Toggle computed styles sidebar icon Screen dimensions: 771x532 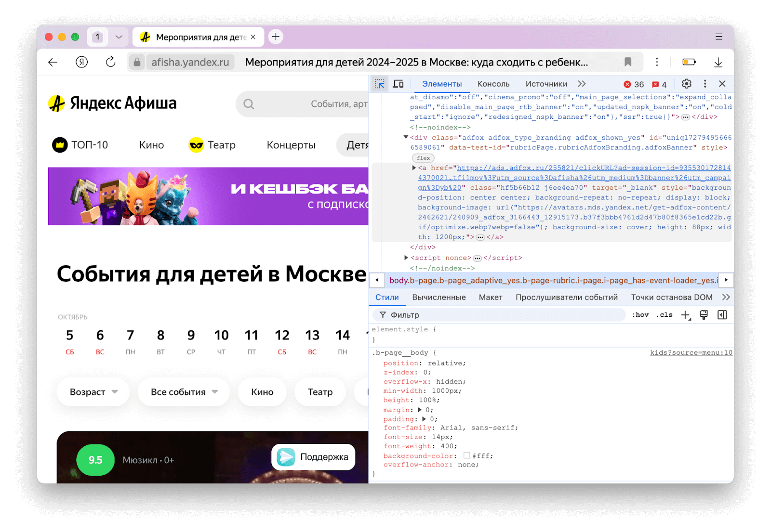point(722,315)
